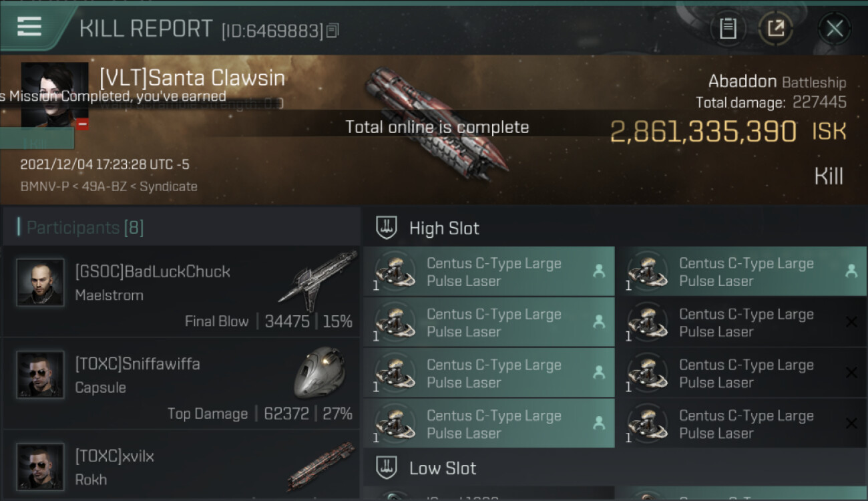Open xvilx participant entry with Rokh

(x=182, y=466)
